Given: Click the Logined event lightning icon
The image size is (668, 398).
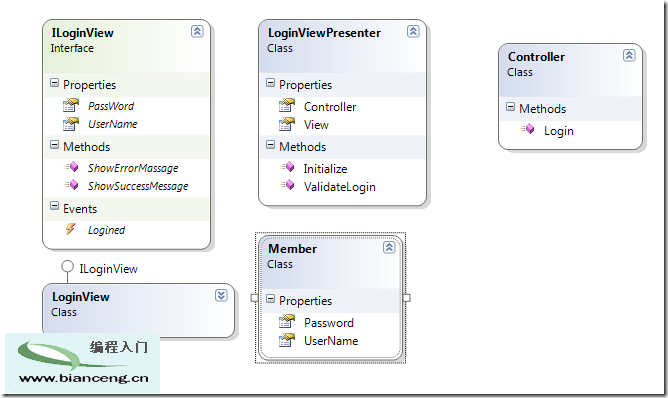Looking at the screenshot, I should [x=70, y=229].
